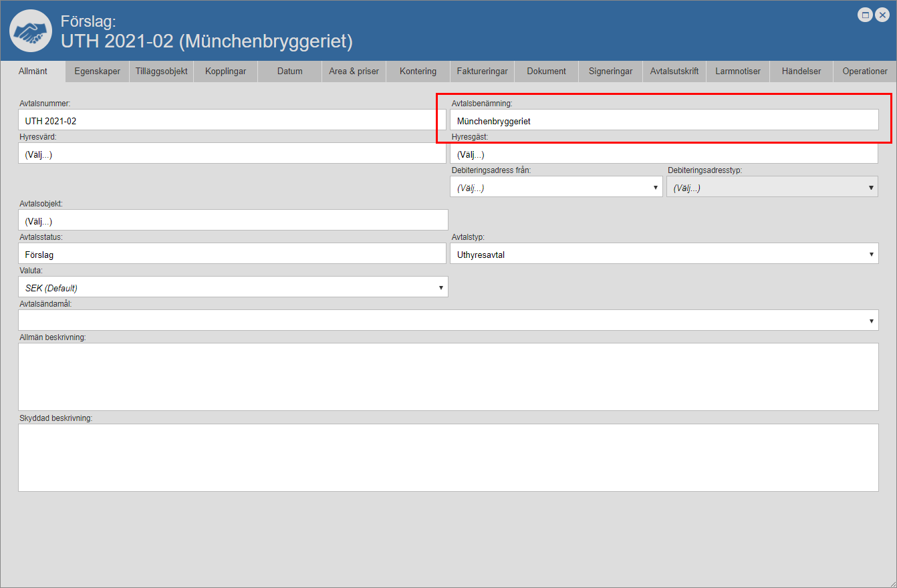Switch to the Egenskaper tab
Viewport: 897px width, 588px height.
tap(98, 71)
